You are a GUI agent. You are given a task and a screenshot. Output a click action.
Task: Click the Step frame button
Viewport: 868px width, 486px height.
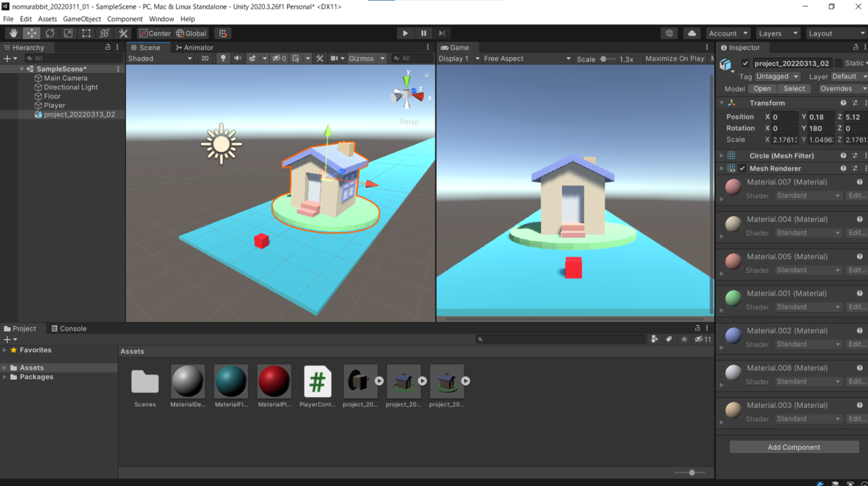(442, 33)
